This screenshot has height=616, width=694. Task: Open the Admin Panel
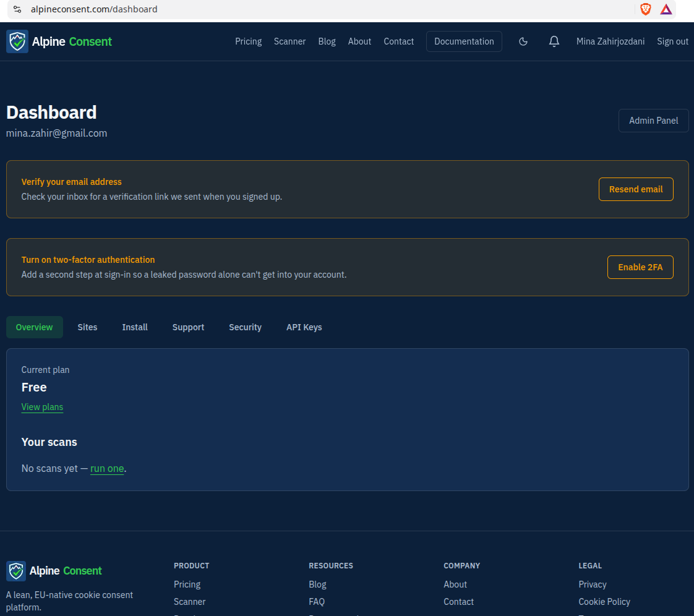coord(653,121)
